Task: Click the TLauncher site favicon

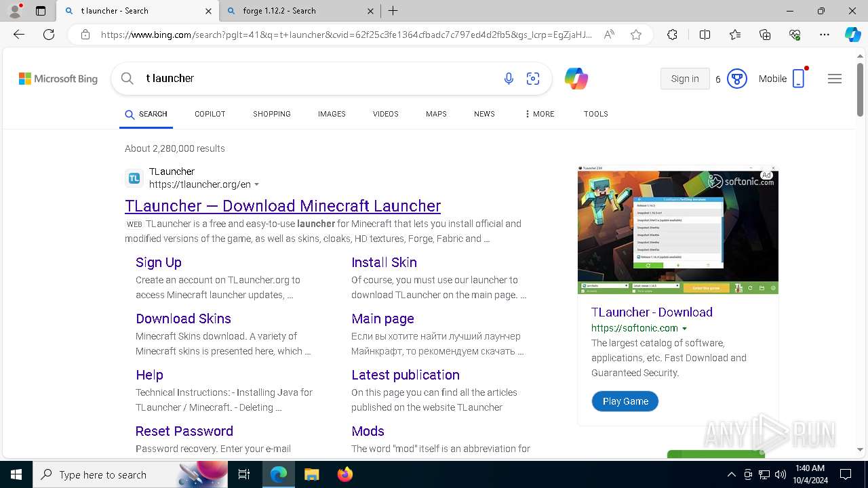Action: [x=134, y=178]
